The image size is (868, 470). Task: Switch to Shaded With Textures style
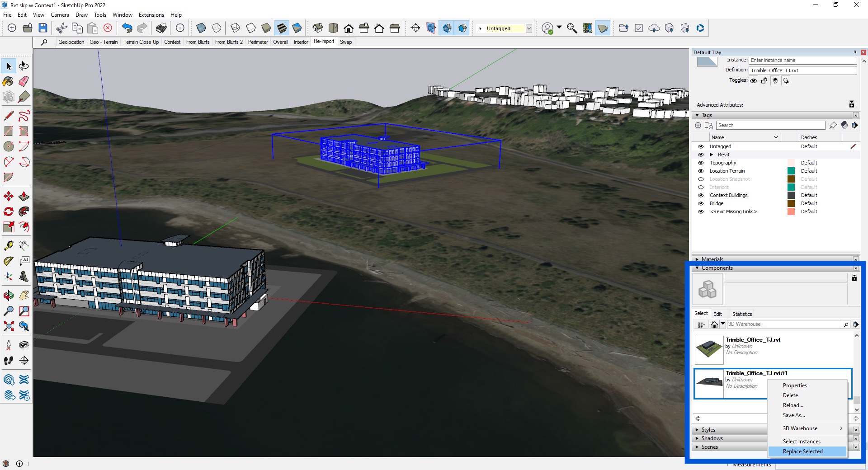[282, 28]
